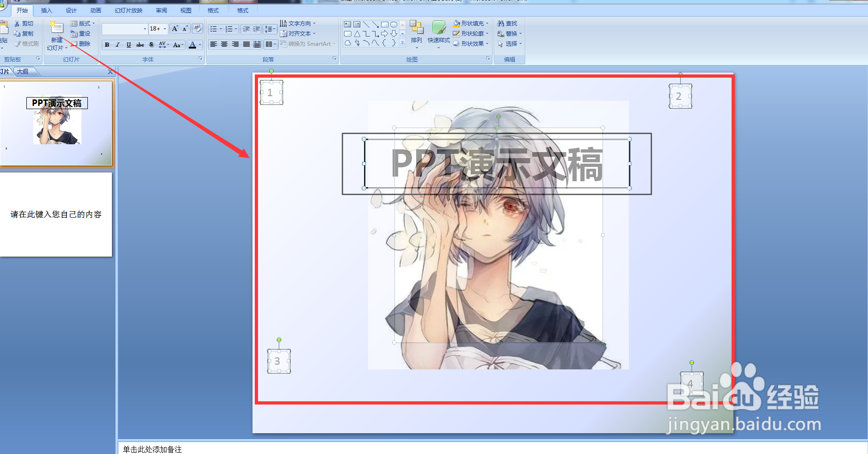
Task: Toggle strikethrough formatting
Action: 140,45
